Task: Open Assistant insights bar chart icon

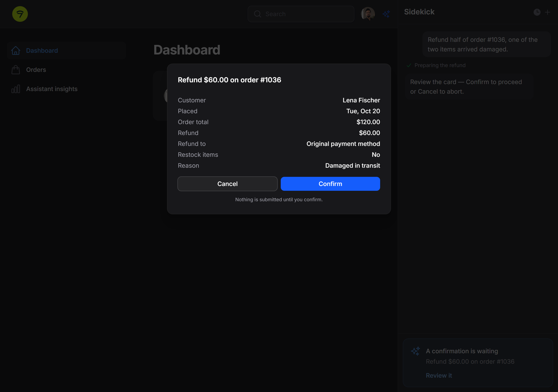Action: (16, 89)
